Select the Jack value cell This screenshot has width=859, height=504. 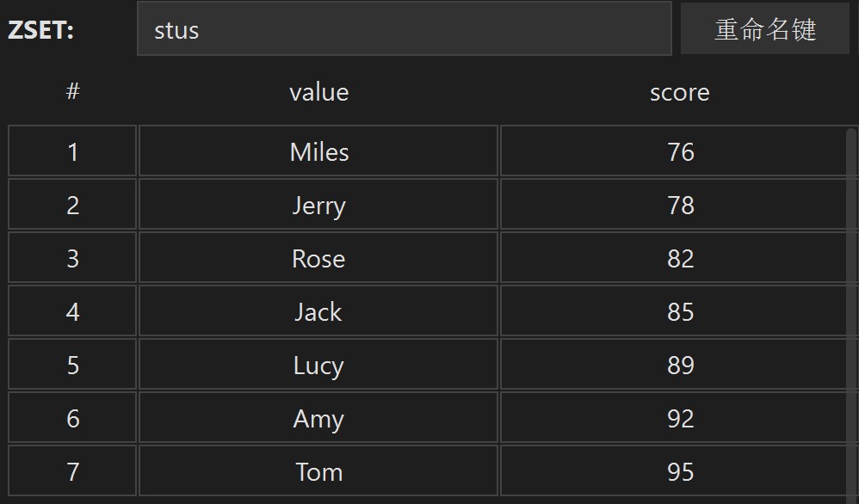pyautogui.click(x=318, y=310)
